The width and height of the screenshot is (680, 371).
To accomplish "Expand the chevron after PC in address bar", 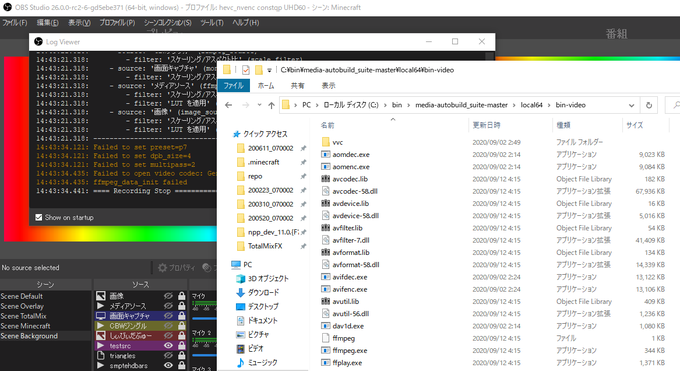I will [317, 105].
